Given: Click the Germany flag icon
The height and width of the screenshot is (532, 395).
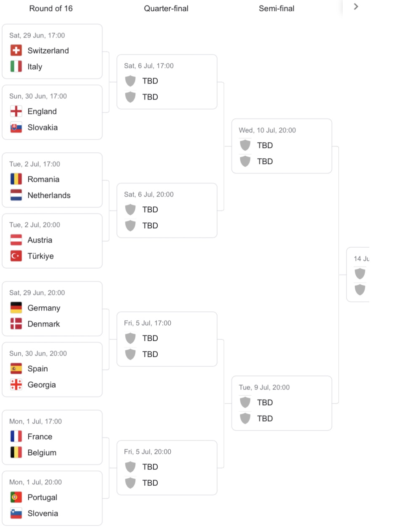Looking at the screenshot, I should (x=16, y=308).
